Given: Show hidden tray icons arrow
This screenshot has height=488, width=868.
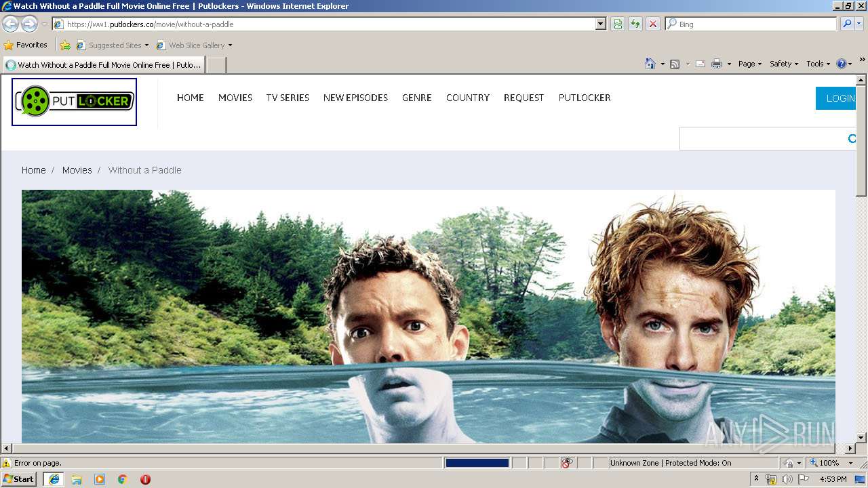Looking at the screenshot, I should 756,479.
